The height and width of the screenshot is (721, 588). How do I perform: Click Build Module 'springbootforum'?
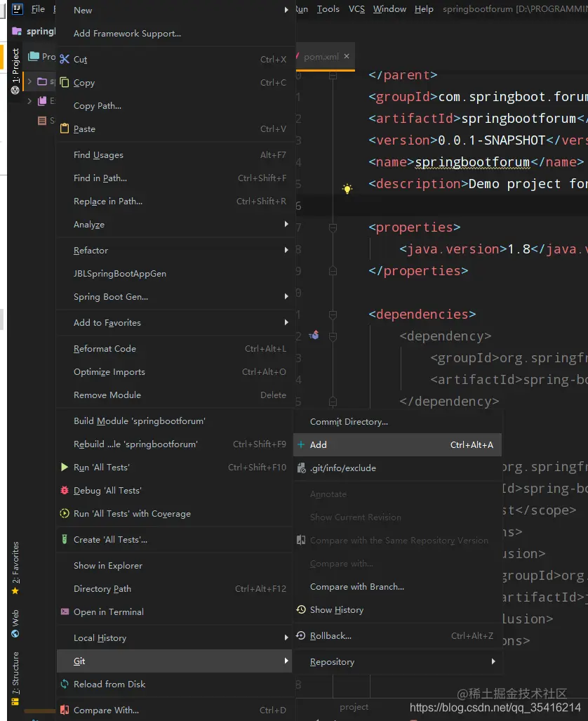click(174, 421)
